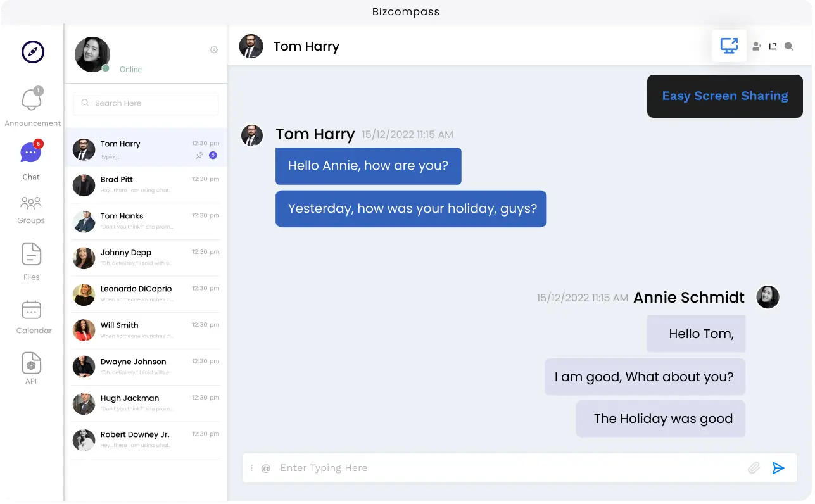Toggle the pin on Tom Harry's chat
The image size is (815, 504).
(x=199, y=155)
